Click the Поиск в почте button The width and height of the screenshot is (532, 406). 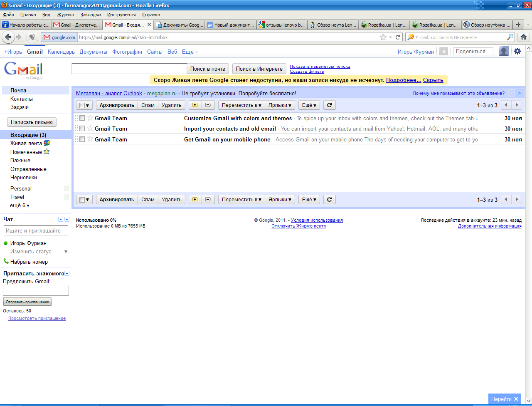pos(208,69)
